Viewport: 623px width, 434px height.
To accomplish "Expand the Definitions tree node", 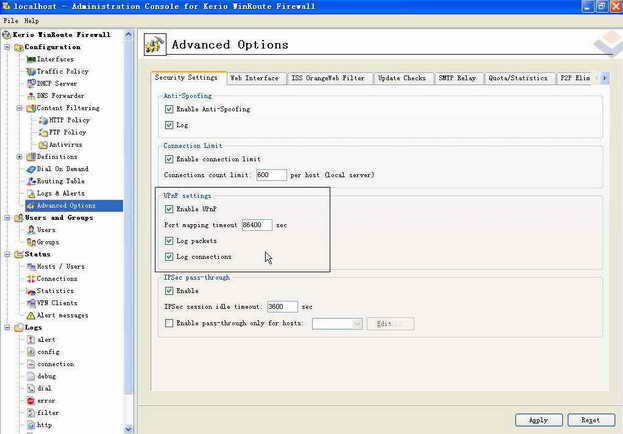I will 19,157.
